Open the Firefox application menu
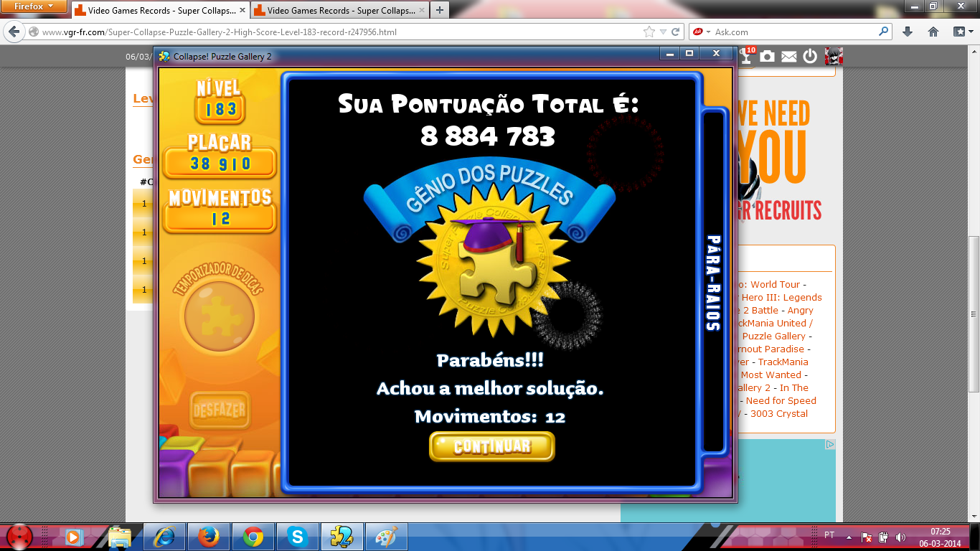 34,6
